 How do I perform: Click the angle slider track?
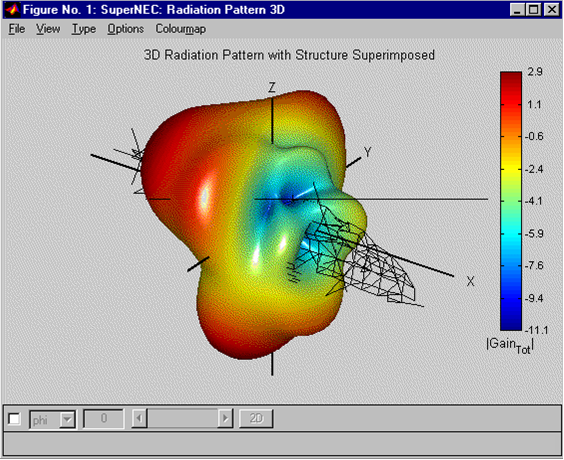[182, 419]
